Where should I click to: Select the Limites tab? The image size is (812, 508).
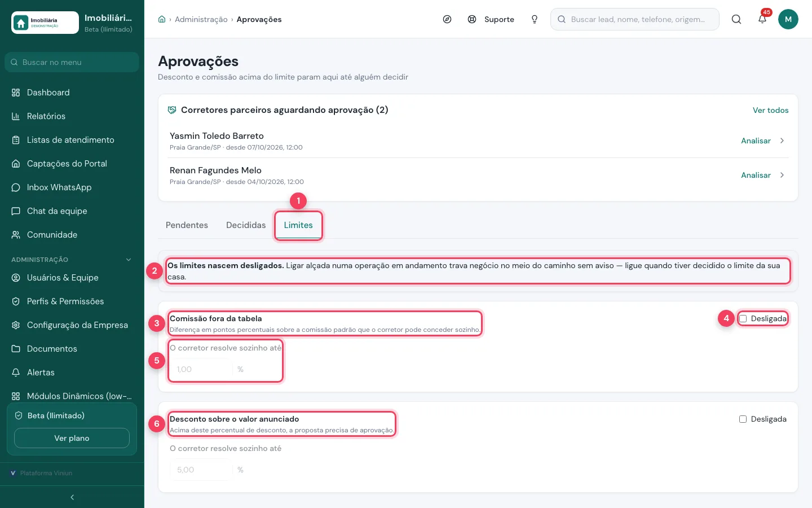click(298, 225)
